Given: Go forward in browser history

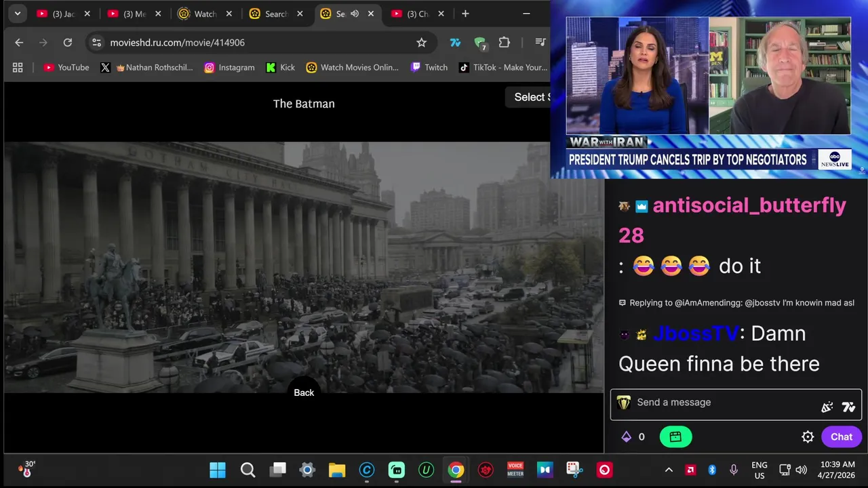Looking at the screenshot, I should click(43, 43).
